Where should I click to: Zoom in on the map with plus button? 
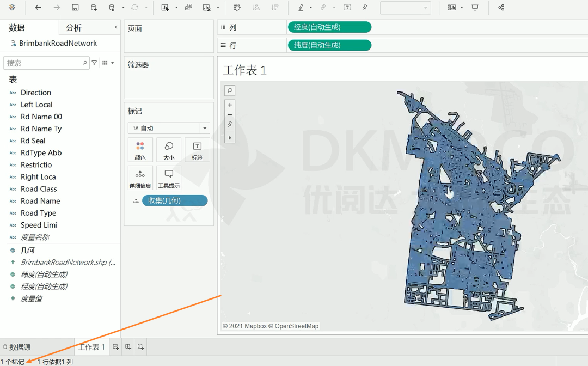pos(230,105)
